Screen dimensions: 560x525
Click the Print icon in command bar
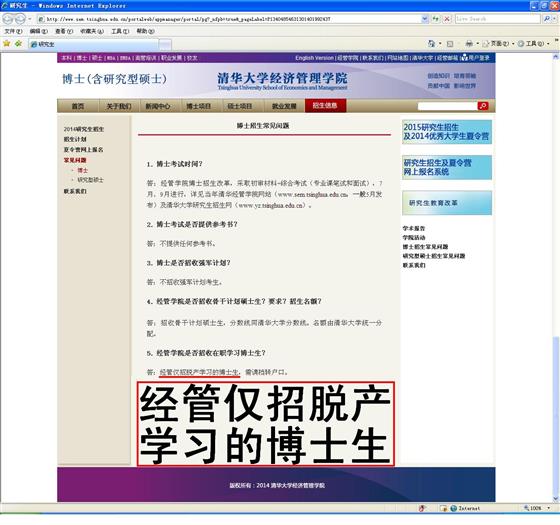point(469,44)
